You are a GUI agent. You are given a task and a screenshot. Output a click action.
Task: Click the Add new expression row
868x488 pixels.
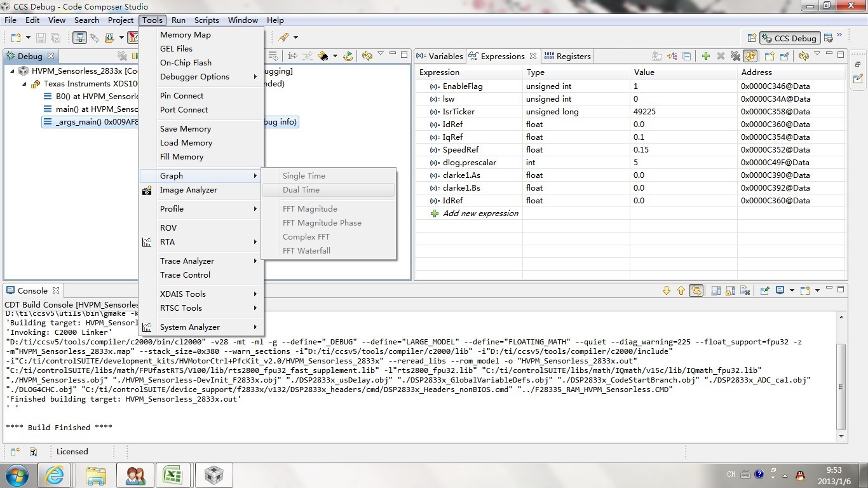click(x=480, y=213)
